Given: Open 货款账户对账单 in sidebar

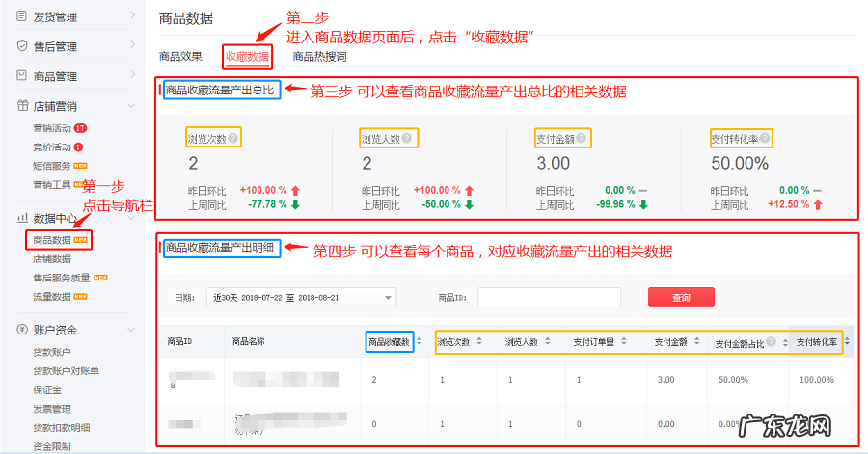Looking at the screenshot, I should (x=66, y=371).
